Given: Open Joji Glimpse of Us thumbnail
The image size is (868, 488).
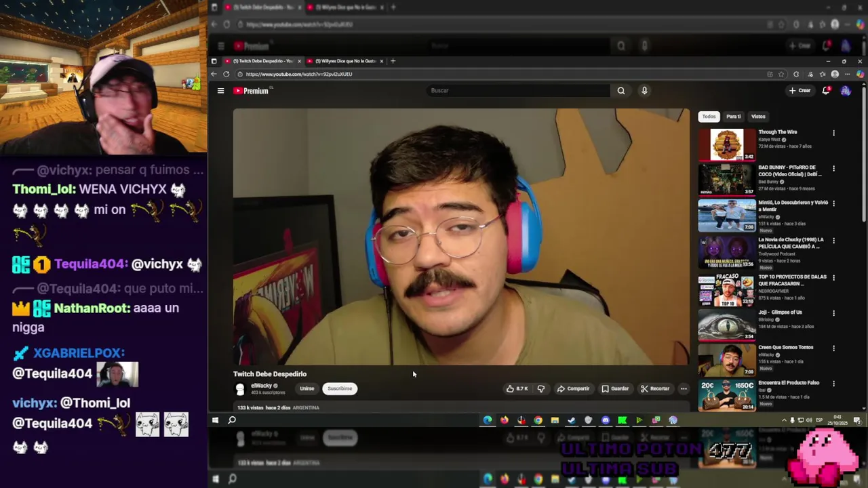Looking at the screenshot, I should point(727,325).
